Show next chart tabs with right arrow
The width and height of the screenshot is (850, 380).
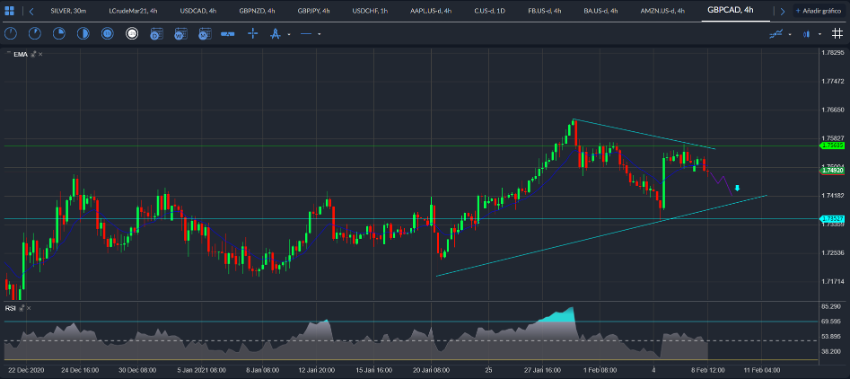(782, 11)
